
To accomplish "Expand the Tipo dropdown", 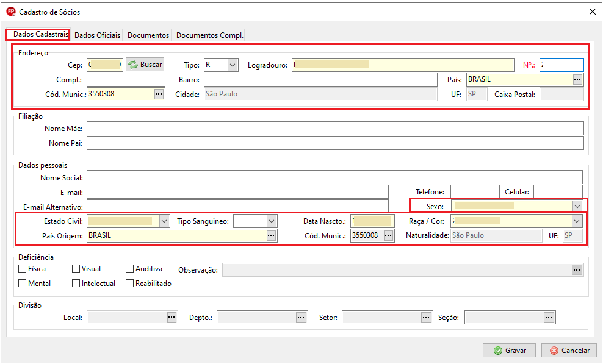I will click(233, 65).
